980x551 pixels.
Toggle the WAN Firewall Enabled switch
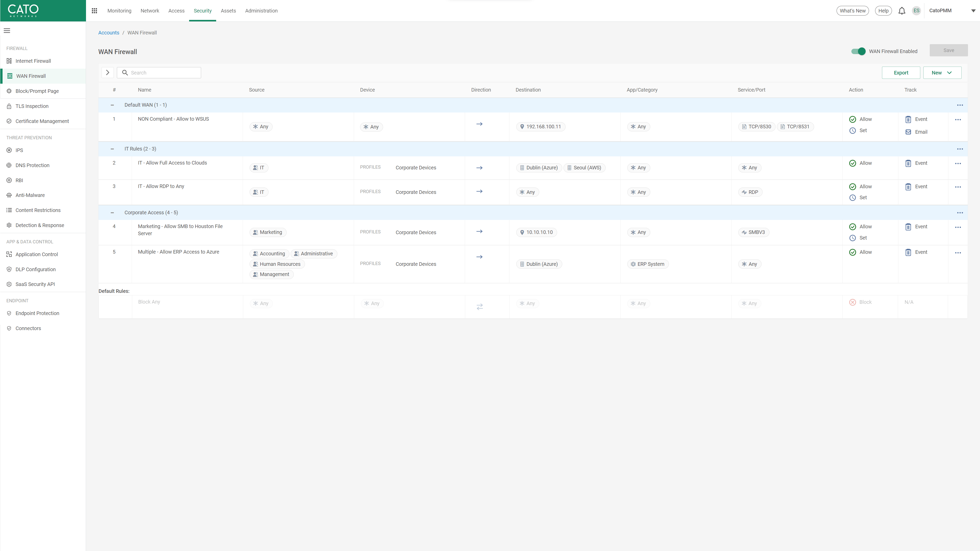tap(858, 51)
